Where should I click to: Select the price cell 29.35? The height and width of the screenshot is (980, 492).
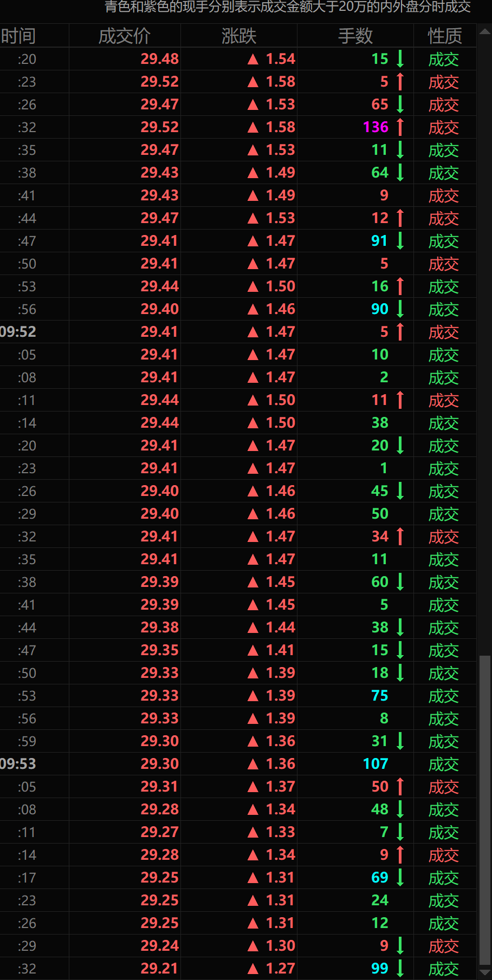point(160,650)
